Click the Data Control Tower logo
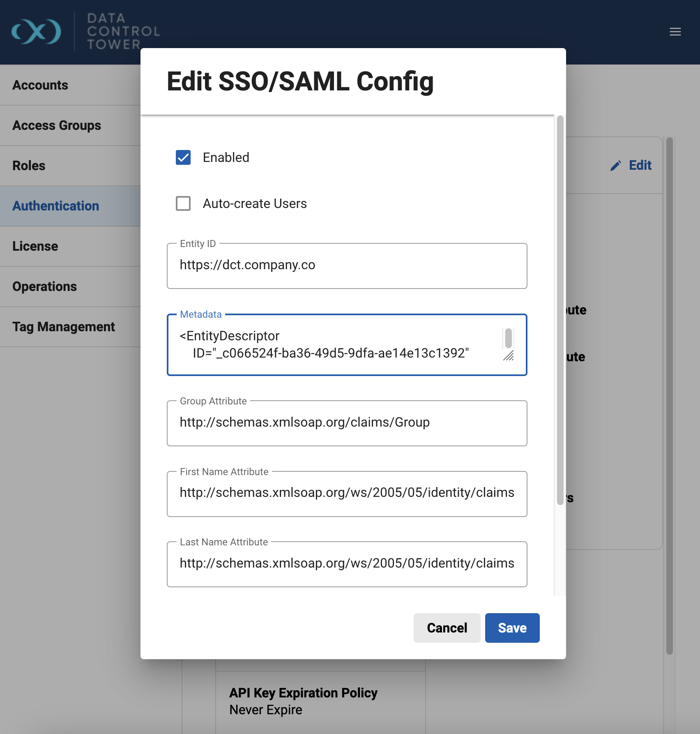Viewport: 700px width, 734px height. 86,32
